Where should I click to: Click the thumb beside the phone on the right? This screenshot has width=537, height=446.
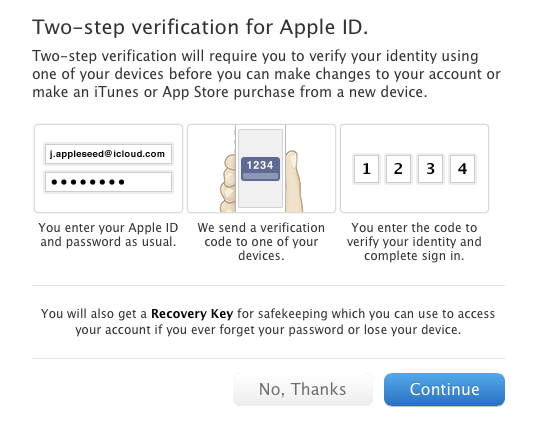click(294, 182)
